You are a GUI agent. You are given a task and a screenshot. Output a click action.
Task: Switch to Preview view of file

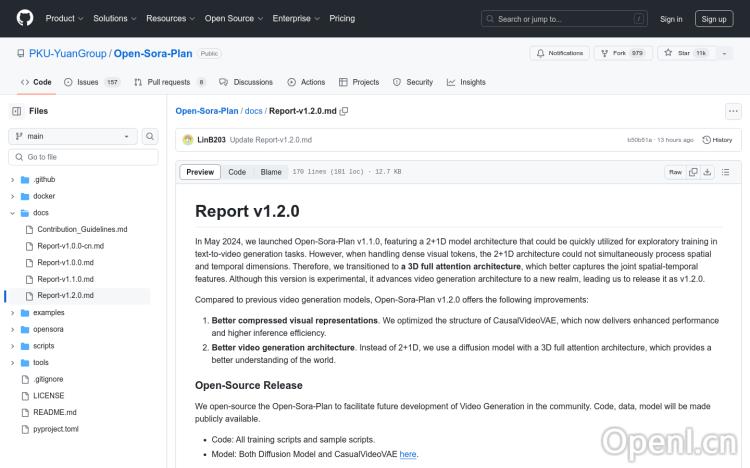200,172
